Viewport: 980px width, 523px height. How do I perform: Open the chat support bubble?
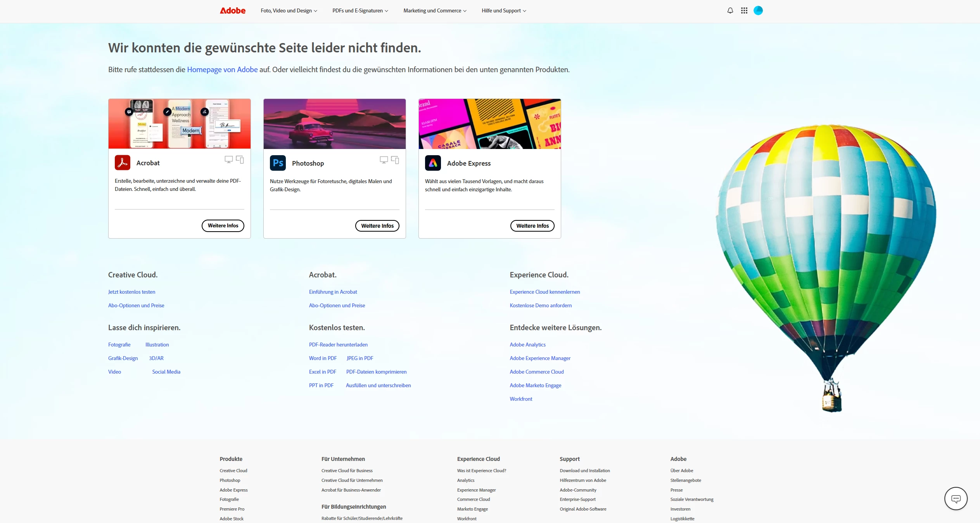956,499
